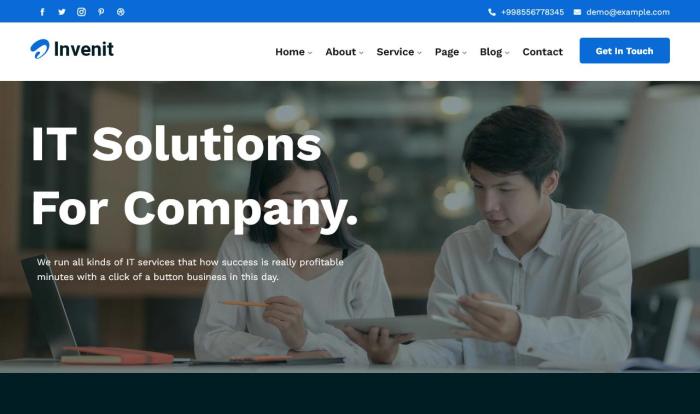Open the Twitter social icon
The height and width of the screenshot is (414, 700).
(62, 12)
